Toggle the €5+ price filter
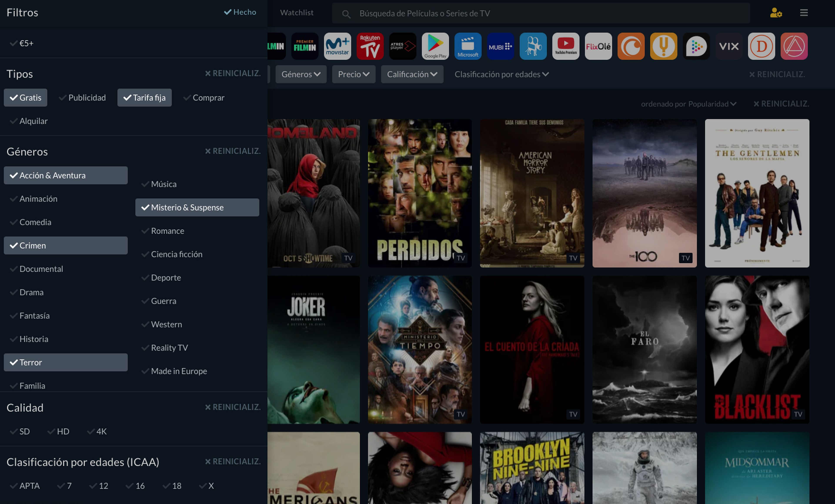The height and width of the screenshot is (504, 835). coord(22,43)
